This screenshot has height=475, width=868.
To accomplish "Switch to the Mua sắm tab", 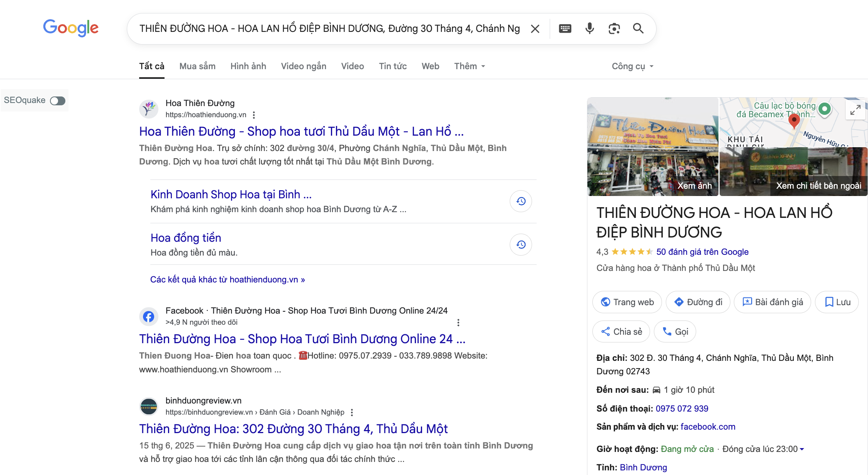I will click(x=197, y=66).
